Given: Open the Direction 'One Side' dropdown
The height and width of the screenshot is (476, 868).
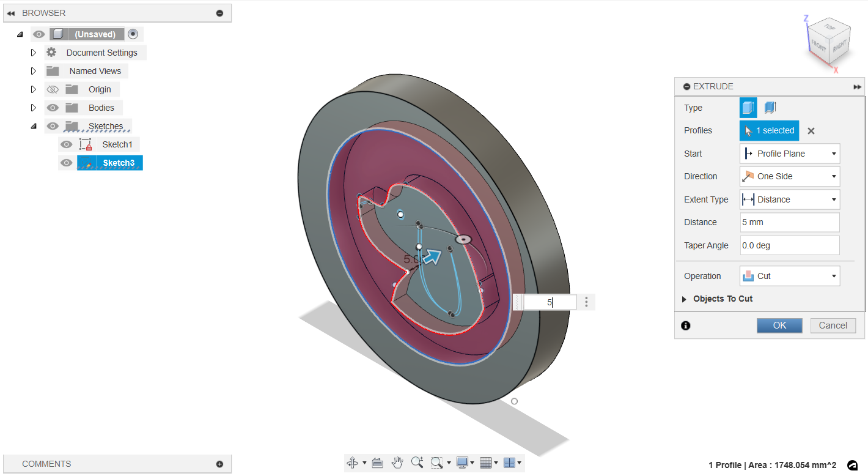Looking at the screenshot, I should coord(790,176).
